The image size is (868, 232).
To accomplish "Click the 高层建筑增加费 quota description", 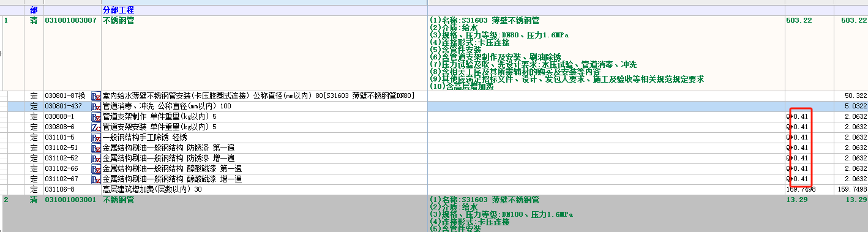I will click(152, 190).
